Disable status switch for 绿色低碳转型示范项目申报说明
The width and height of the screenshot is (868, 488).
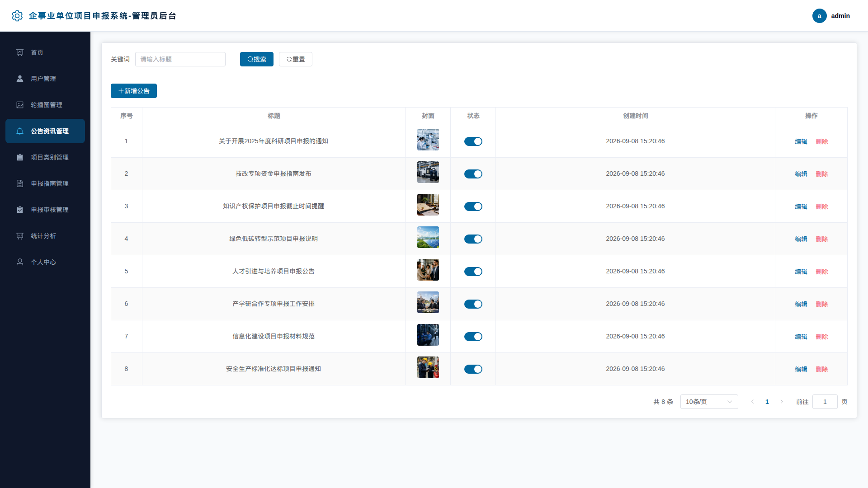click(x=473, y=239)
